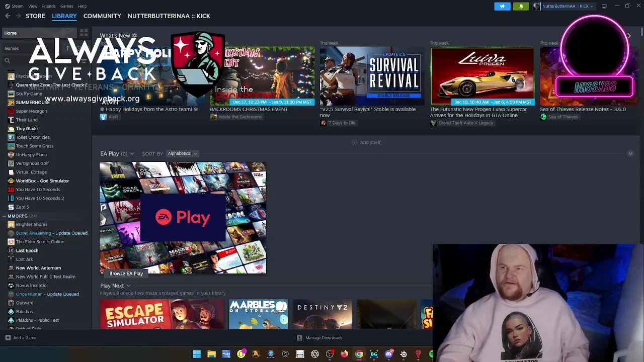Open Firefox from the taskbar
Image resolution: width=644 pixels, height=362 pixels.
(x=344, y=354)
